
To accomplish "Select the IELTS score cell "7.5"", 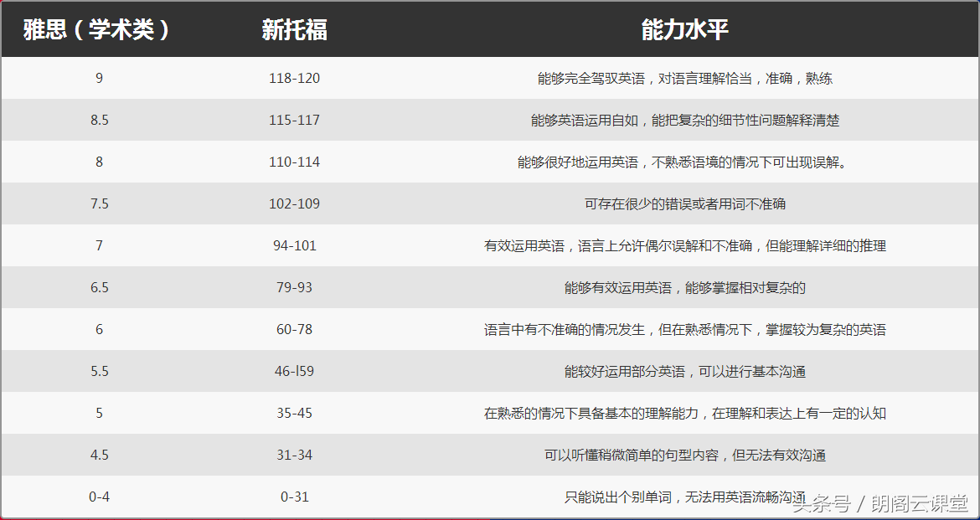I will click(x=100, y=203).
